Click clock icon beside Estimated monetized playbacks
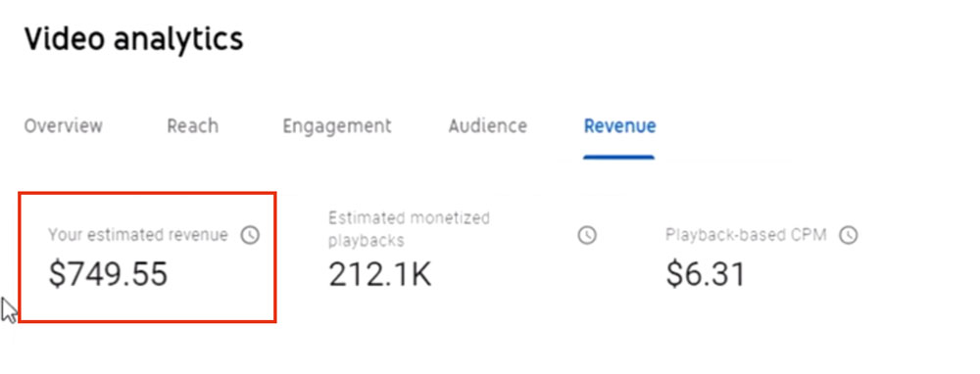The width and height of the screenshot is (980, 374). coord(586,235)
